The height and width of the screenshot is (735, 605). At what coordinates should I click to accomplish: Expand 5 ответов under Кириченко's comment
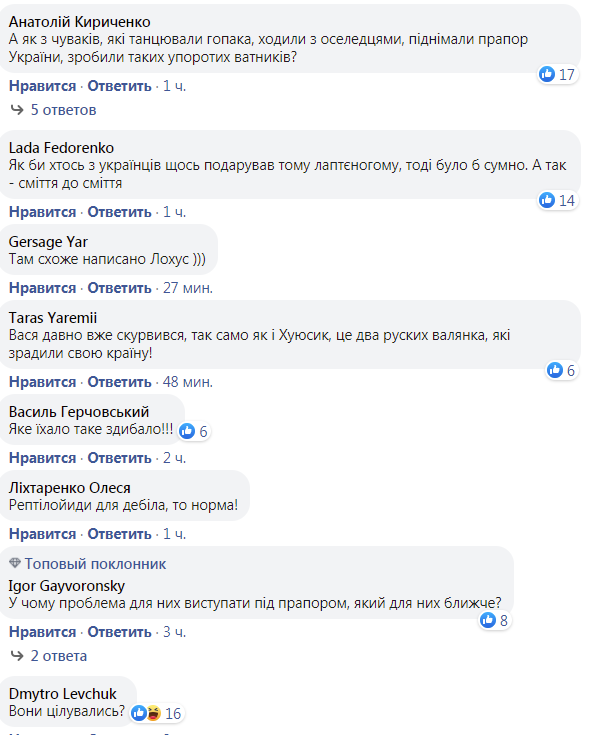coord(62,109)
